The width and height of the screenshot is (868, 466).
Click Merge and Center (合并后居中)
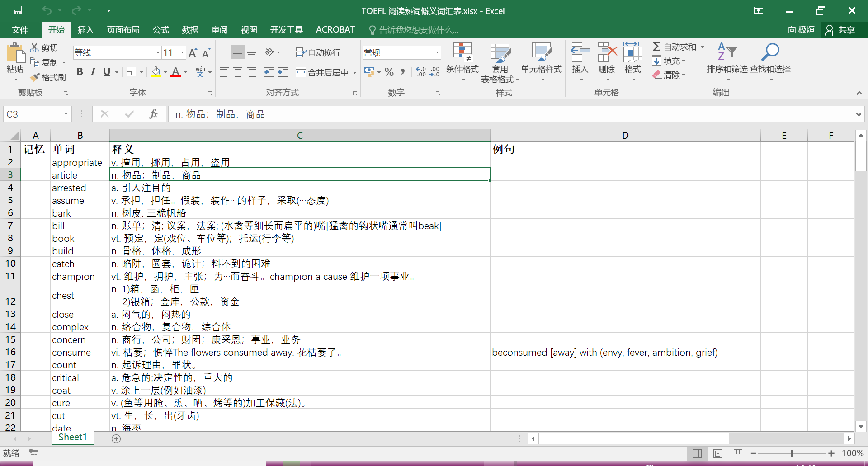(322, 72)
